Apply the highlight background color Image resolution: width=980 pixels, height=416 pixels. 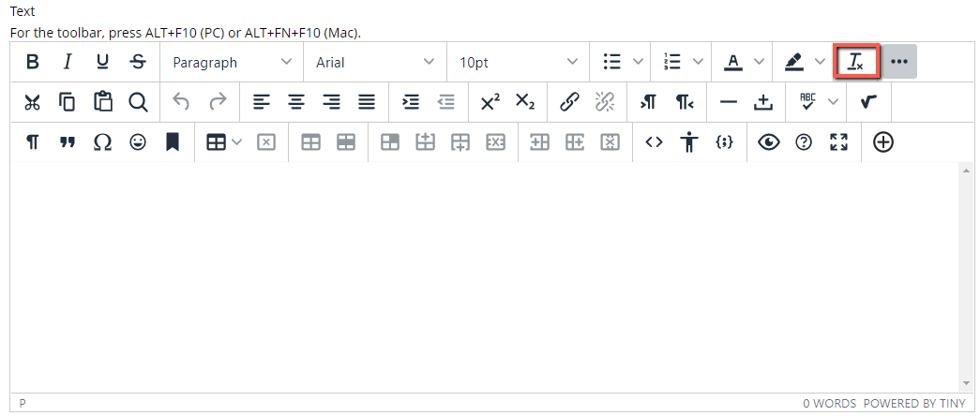coord(794,62)
